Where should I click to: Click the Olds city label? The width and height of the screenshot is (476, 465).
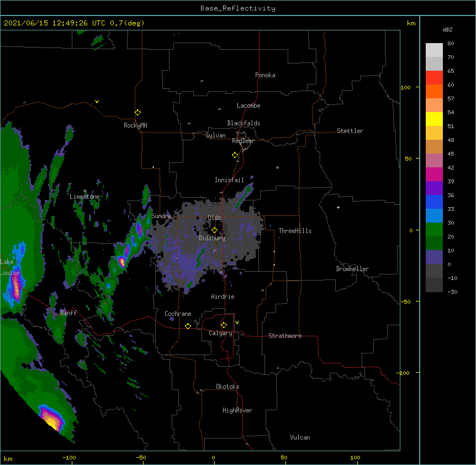[x=214, y=218]
